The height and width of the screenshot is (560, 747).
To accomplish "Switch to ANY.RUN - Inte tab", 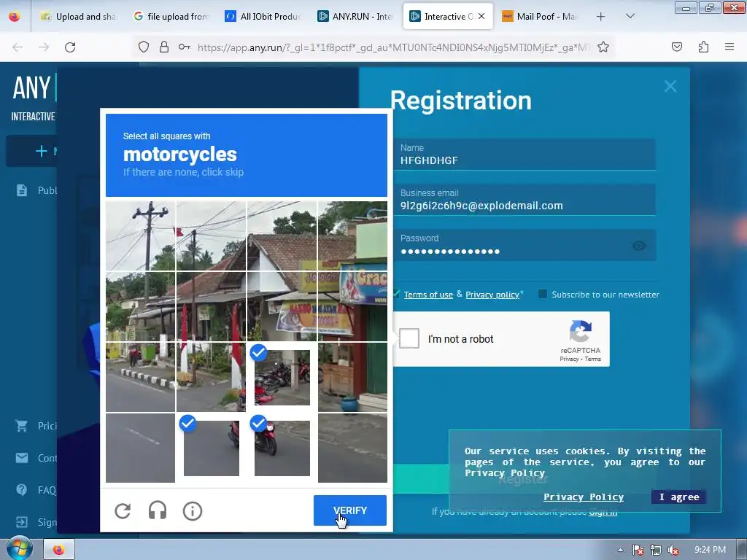I will 355,16.
